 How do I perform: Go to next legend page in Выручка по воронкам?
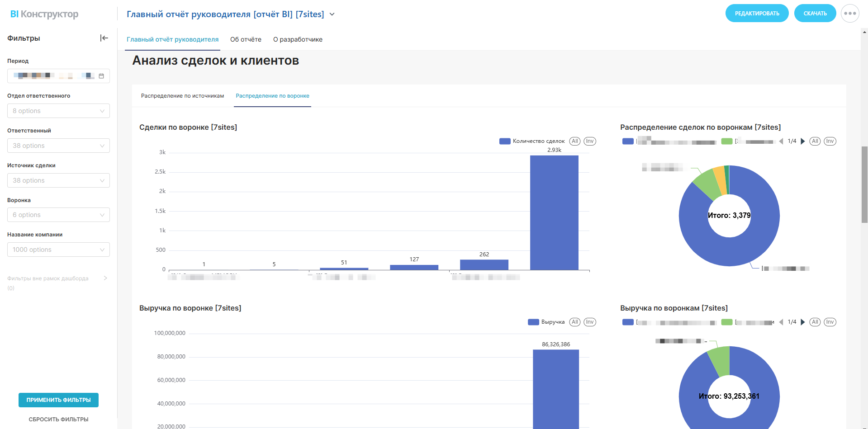pyautogui.click(x=803, y=322)
